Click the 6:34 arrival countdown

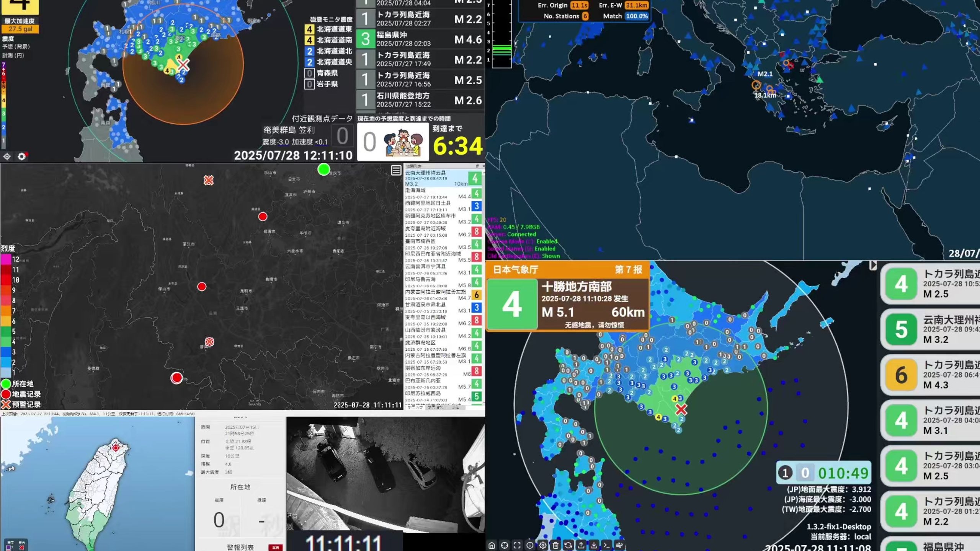tap(457, 146)
